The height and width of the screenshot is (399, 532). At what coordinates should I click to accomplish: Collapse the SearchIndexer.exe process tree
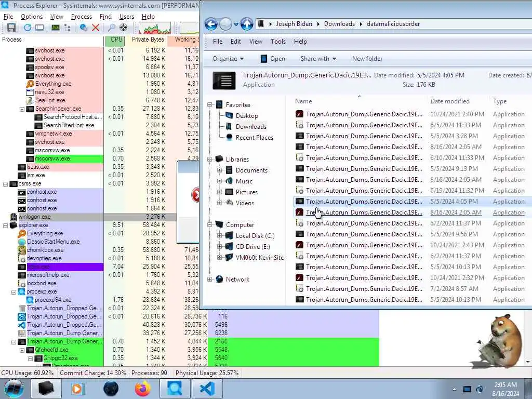[22, 109]
